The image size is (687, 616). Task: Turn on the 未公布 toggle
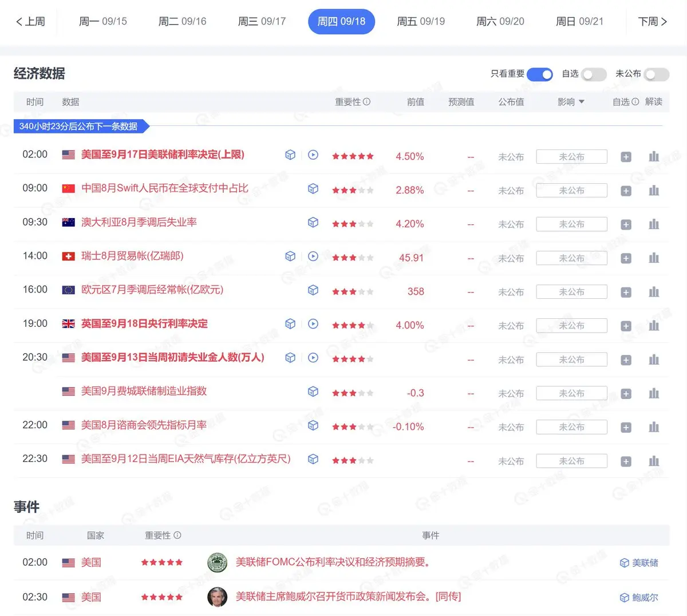point(656,74)
